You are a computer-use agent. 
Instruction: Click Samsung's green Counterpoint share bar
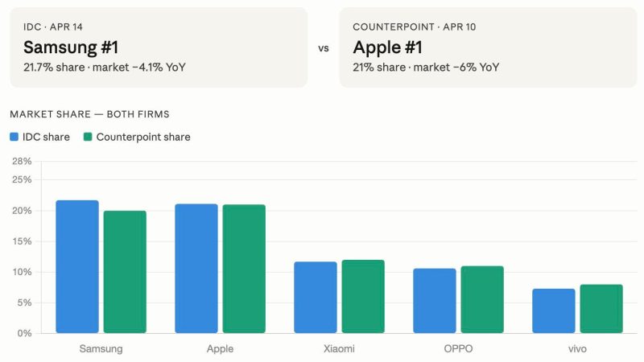[x=125, y=272]
